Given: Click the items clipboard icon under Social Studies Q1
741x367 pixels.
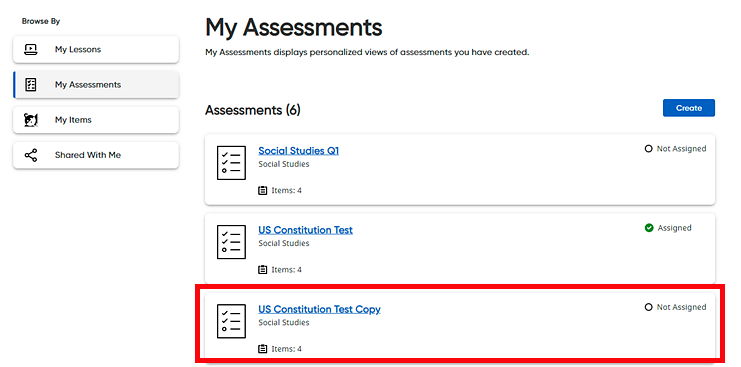Looking at the screenshot, I should click(263, 190).
